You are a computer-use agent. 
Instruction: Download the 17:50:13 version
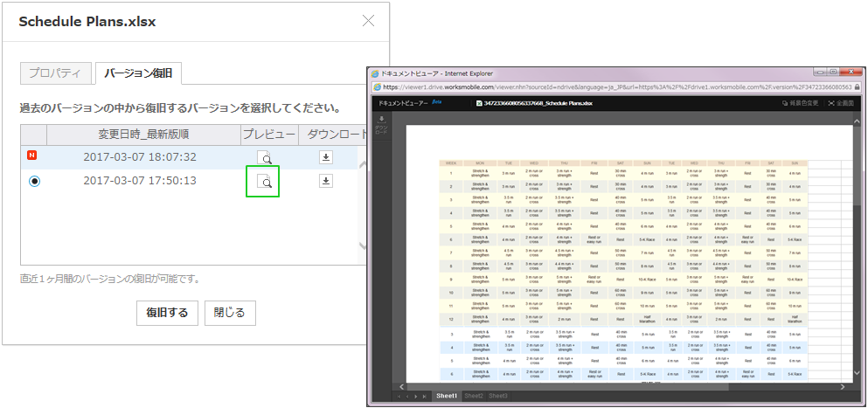point(325,181)
